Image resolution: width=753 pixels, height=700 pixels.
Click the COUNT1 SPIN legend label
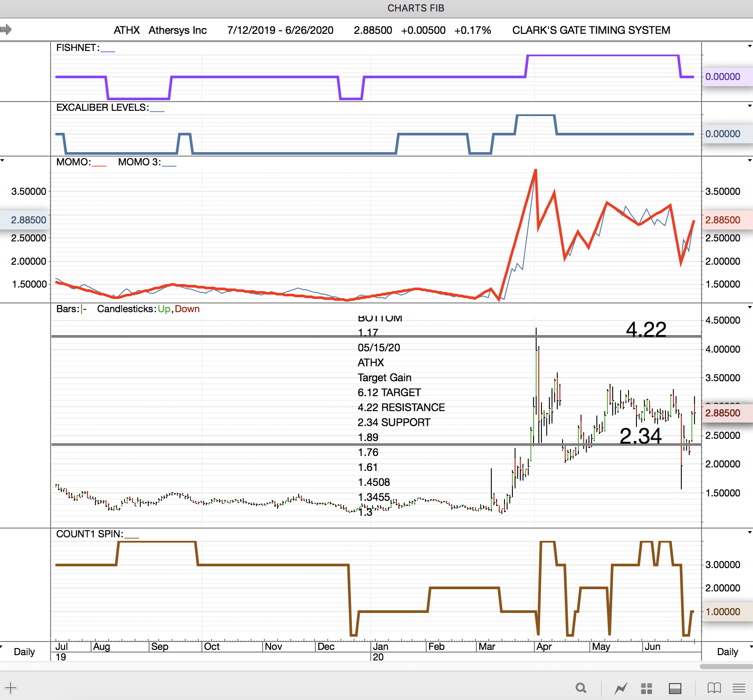point(90,534)
